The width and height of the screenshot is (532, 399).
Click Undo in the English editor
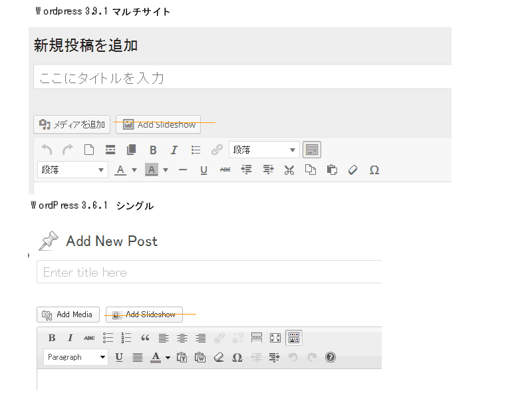coord(293,357)
